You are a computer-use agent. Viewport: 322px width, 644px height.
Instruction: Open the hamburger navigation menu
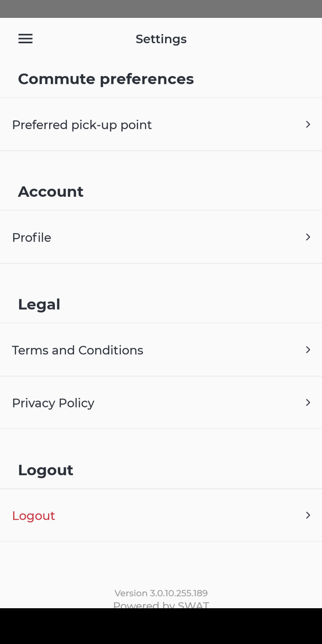pyautogui.click(x=25, y=39)
